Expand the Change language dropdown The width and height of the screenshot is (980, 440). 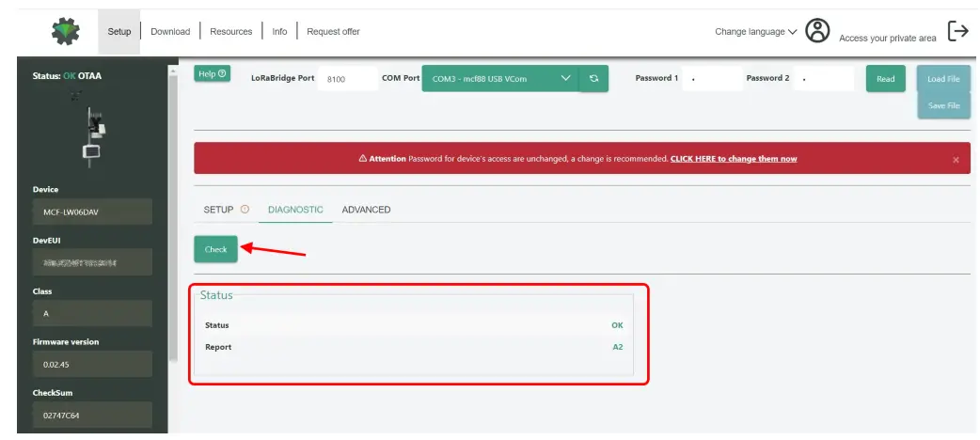click(755, 32)
